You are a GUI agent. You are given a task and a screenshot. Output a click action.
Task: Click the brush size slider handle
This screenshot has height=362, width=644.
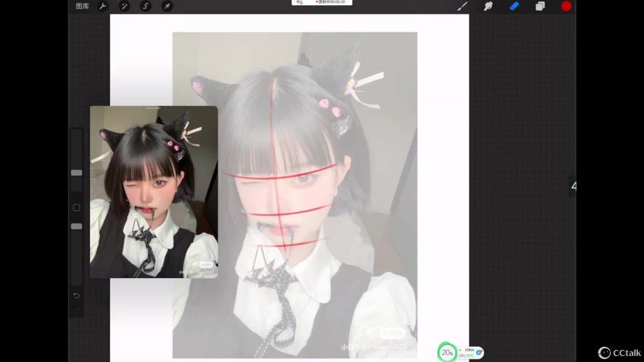(77, 173)
